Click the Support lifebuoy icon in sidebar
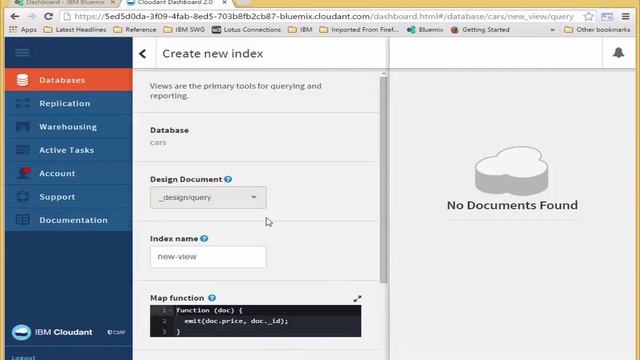The width and height of the screenshot is (640, 360). [x=22, y=197]
